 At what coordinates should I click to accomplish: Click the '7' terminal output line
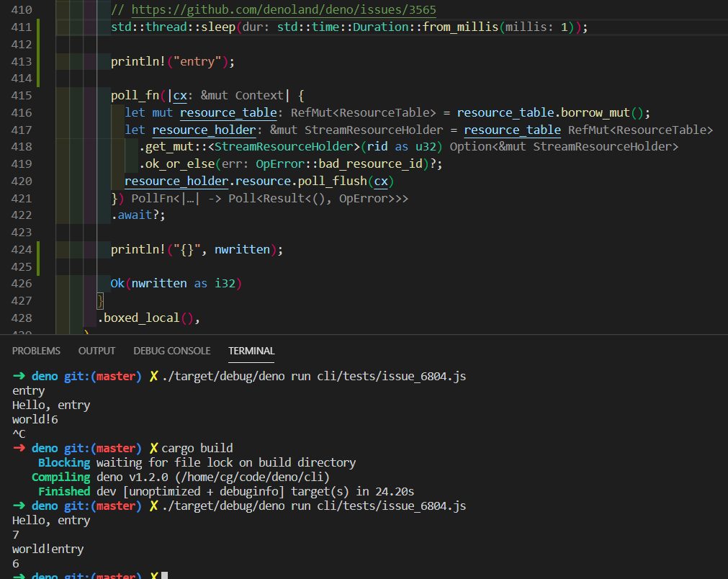click(x=16, y=535)
